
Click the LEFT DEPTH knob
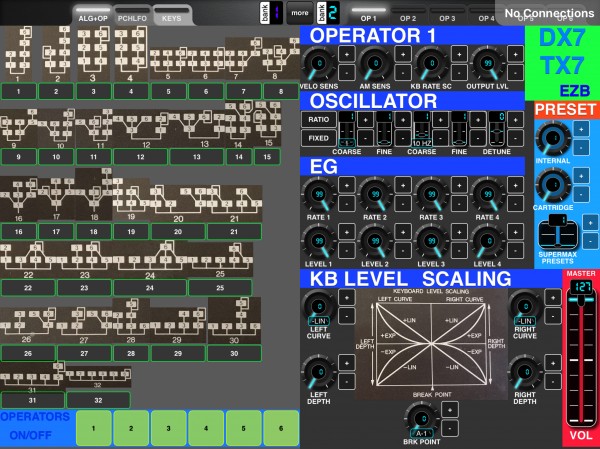point(319,372)
